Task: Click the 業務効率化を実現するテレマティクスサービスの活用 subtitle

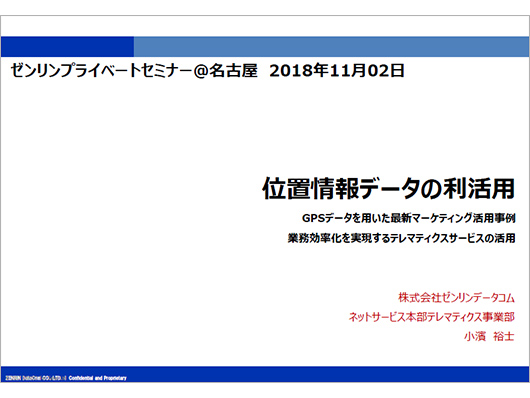Action: tap(401, 238)
